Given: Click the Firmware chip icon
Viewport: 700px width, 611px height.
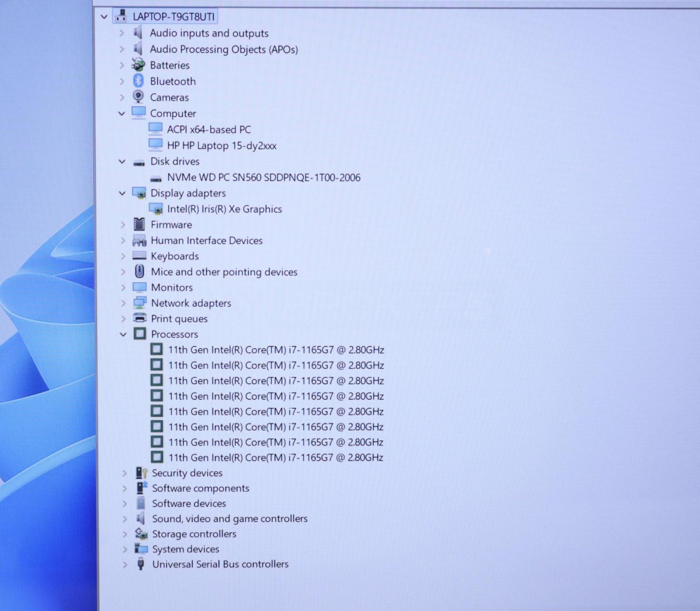Looking at the screenshot, I should (139, 225).
